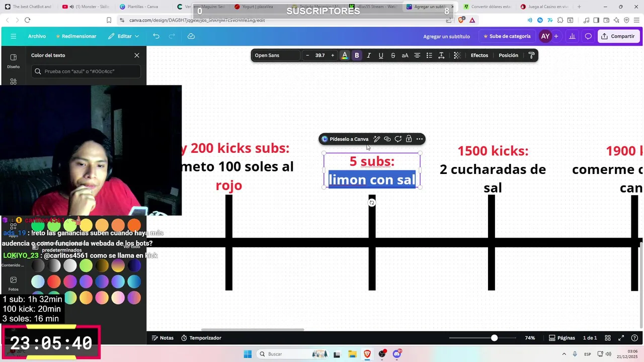
Task: Redo the last undone action
Action: click(172, 36)
